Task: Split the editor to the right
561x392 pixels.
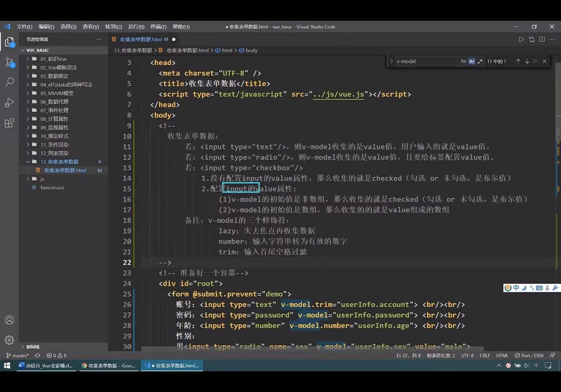Action: [542, 39]
